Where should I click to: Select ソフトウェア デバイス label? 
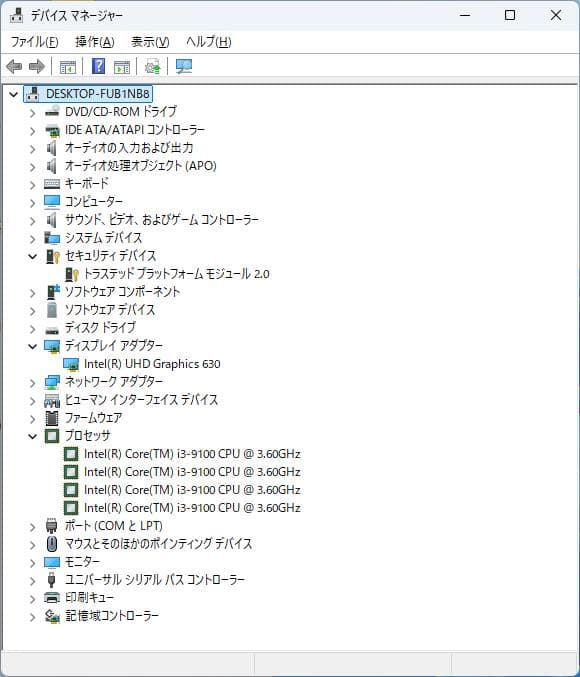110,310
